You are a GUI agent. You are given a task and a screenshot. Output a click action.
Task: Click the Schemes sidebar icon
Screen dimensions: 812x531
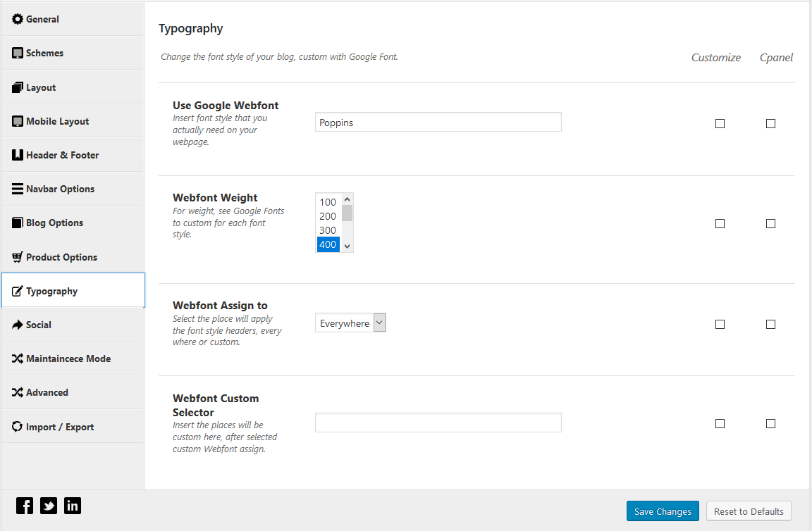(x=18, y=53)
